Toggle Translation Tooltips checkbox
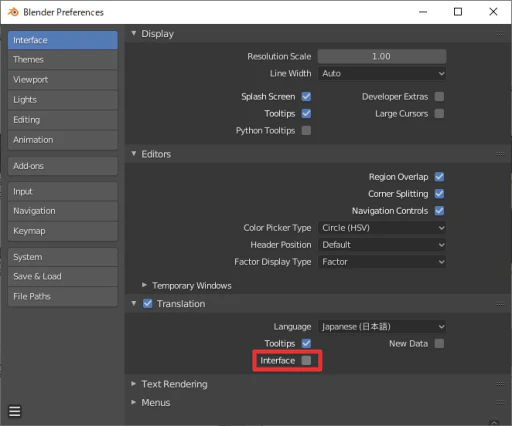 tap(306, 343)
